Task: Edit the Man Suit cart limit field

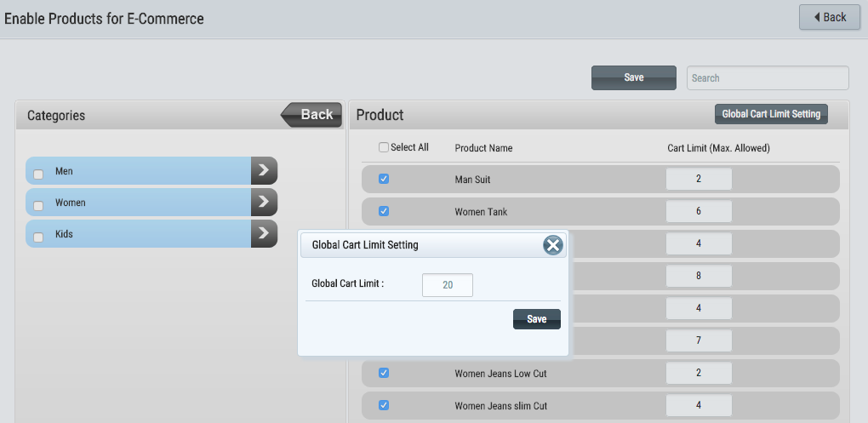Action: [x=699, y=179]
